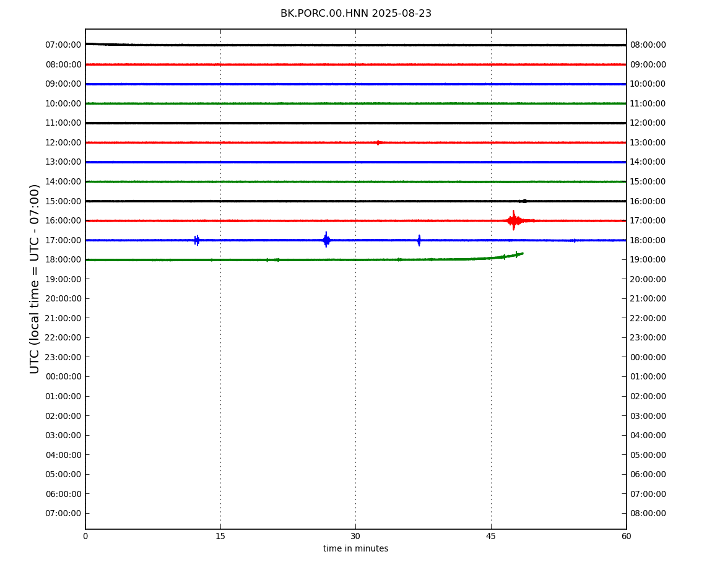
Task: Click the left axis label 07:00:00 at the top
Action: (x=63, y=45)
